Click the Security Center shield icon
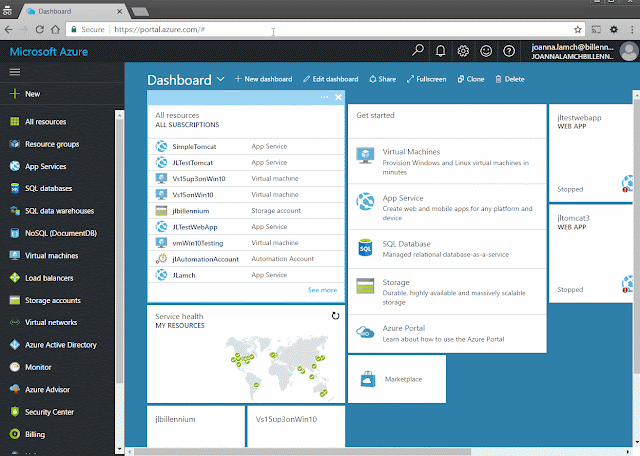Viewport: 640px width, 456px height. 15,412
